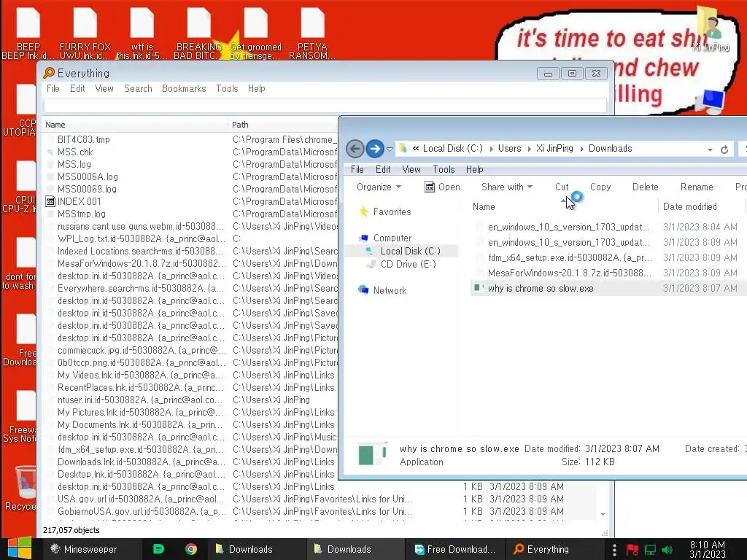Switch to Free Download Manager taskbar button
This screenshot has height=560, width=747.
454,549
